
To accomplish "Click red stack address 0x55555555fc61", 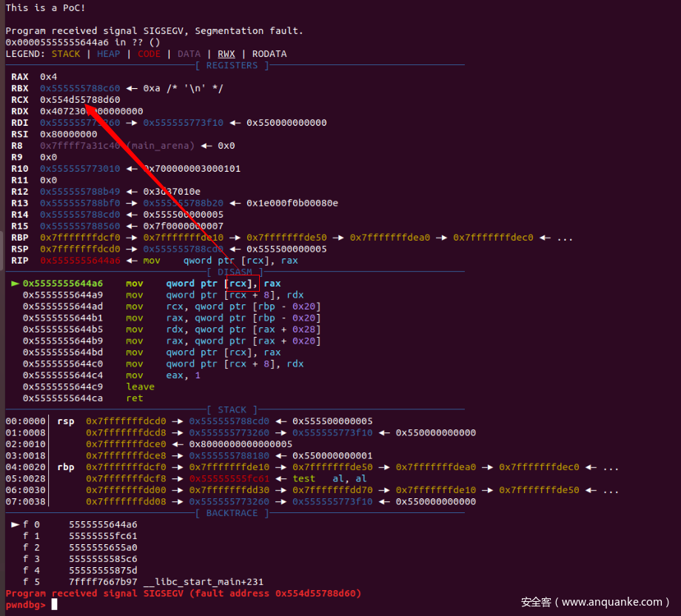I will 229,479.
